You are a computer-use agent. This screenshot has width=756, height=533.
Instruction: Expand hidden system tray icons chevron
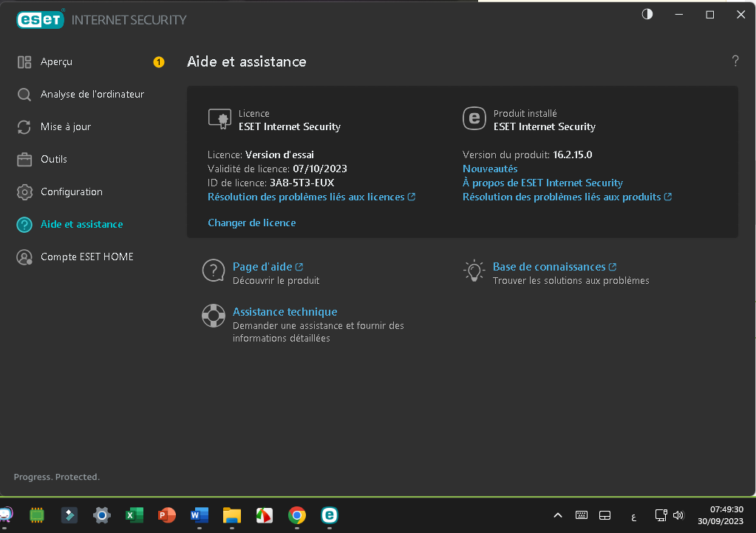click(x=558, y=515)
